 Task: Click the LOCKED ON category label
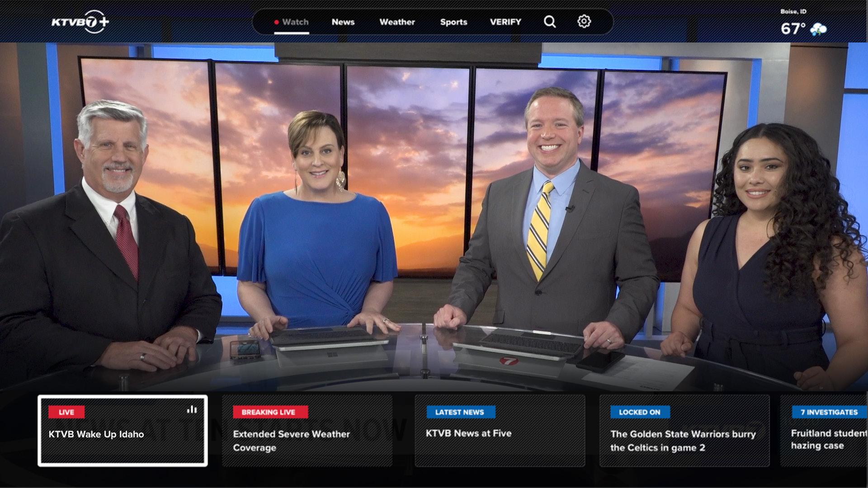tap(639, 412)
